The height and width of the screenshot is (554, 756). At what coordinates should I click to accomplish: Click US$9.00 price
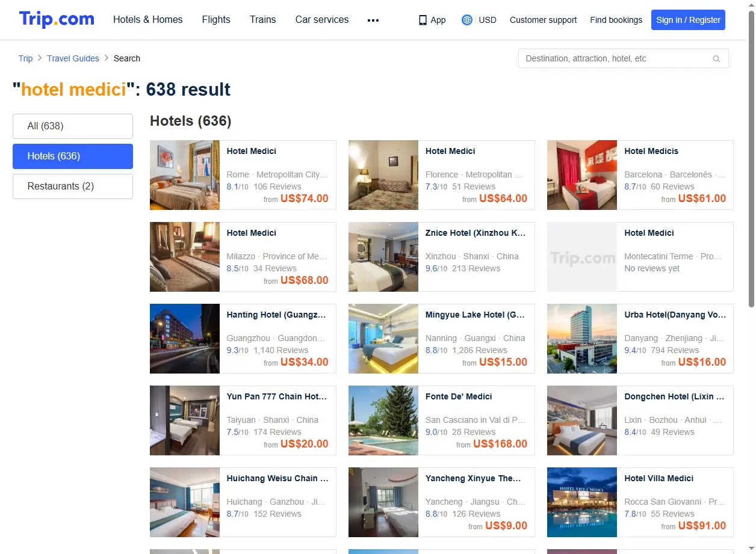(x=506, y=526)
